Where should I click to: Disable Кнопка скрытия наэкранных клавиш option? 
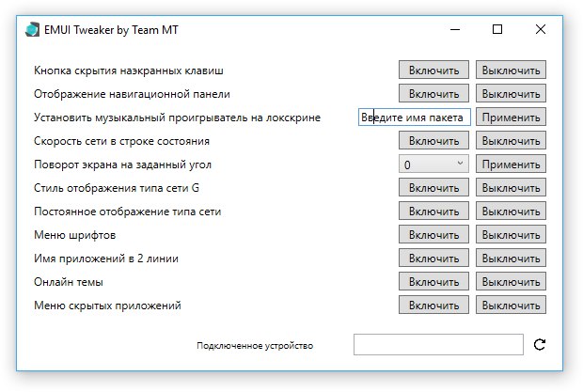tap(511, 70)
